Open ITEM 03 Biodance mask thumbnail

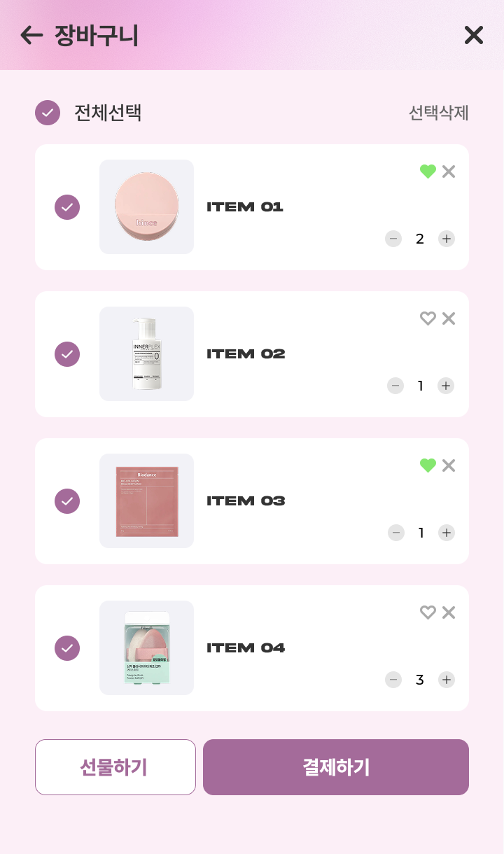coord(147,501)
